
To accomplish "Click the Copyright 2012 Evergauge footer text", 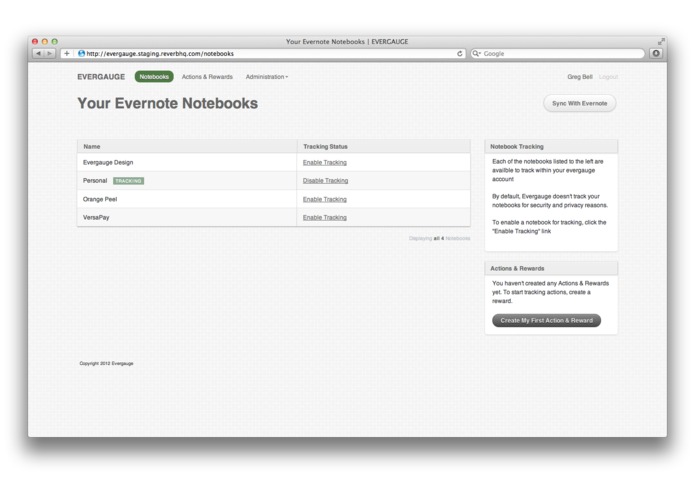I will 106,363.
